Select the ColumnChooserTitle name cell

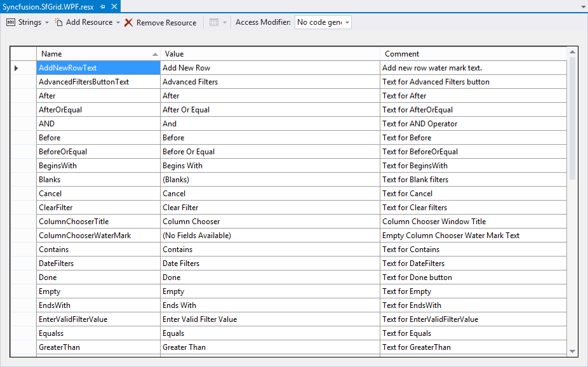98,222
